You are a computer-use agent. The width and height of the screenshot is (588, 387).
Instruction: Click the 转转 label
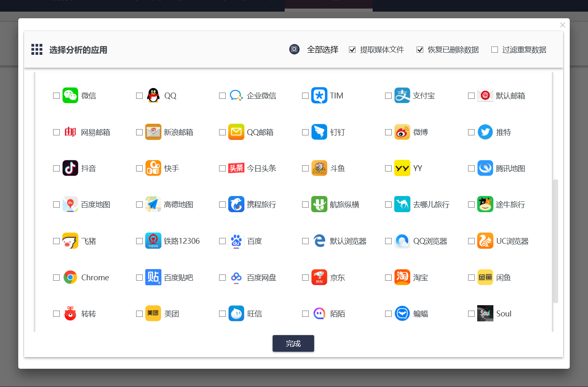tap(89, 314)
